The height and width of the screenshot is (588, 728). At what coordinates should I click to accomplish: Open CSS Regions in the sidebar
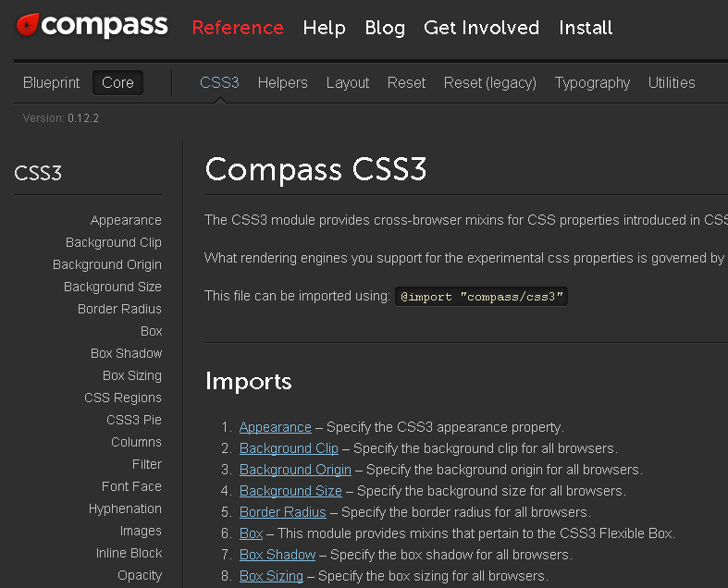pos(123,398)
